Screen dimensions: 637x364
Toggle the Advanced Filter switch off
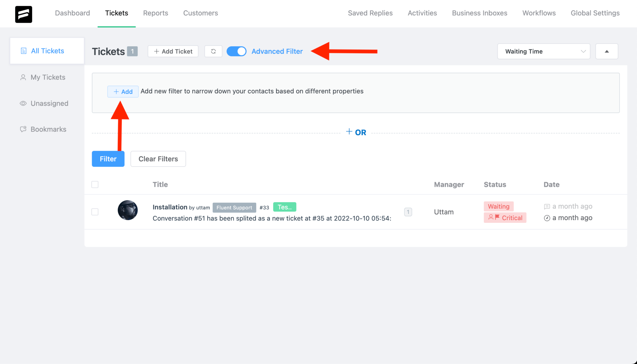(236, 51)
